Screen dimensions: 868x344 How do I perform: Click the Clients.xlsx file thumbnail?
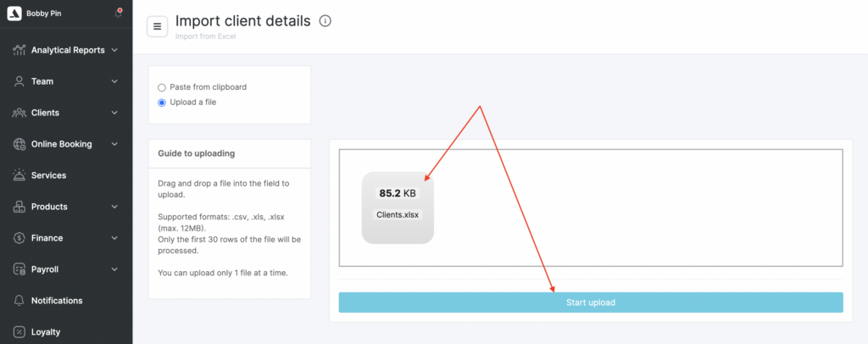click(398, 208)
